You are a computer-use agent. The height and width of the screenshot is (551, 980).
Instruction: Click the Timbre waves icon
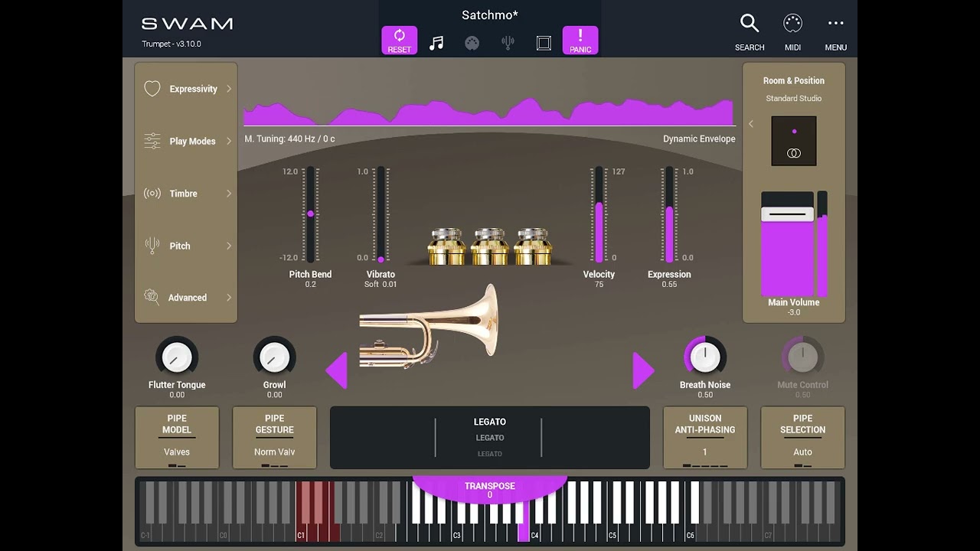pos(152,194)
